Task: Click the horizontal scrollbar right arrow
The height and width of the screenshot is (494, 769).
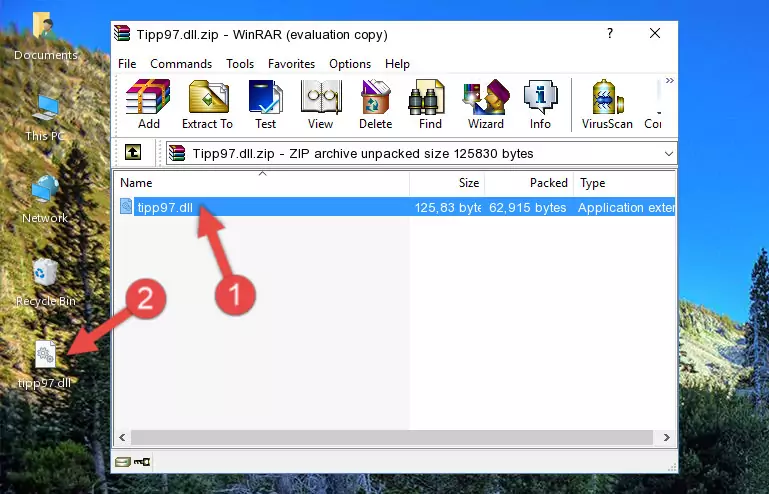Action: click(666, 437)
